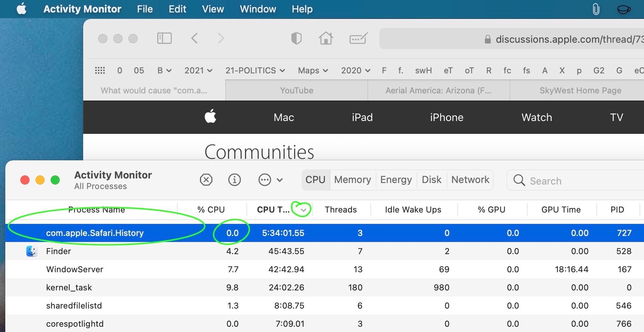Open the Activity Monitor application menu
This screenshot has height=332, width=644.
click(x=82, y=9)
